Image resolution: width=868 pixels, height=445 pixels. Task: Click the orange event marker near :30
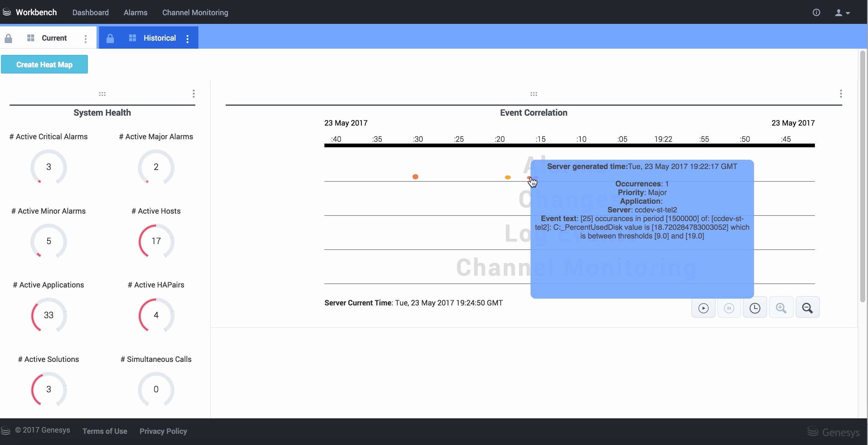415,177
